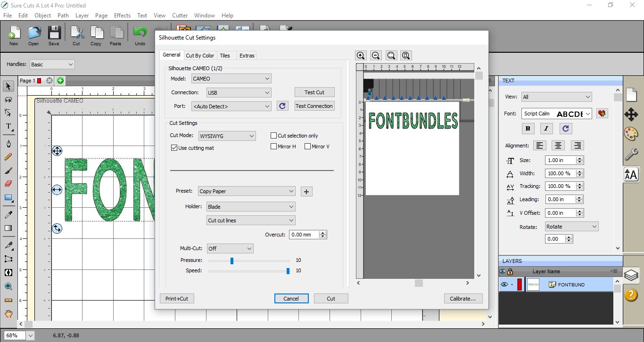
Task: Click the red FONTBUND layer color swatch
Action: (x=520, y=285)
